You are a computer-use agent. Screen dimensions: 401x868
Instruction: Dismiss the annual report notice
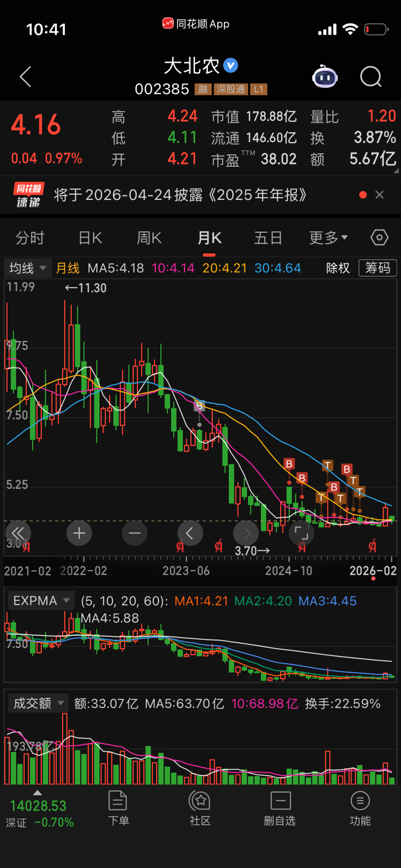380,195
